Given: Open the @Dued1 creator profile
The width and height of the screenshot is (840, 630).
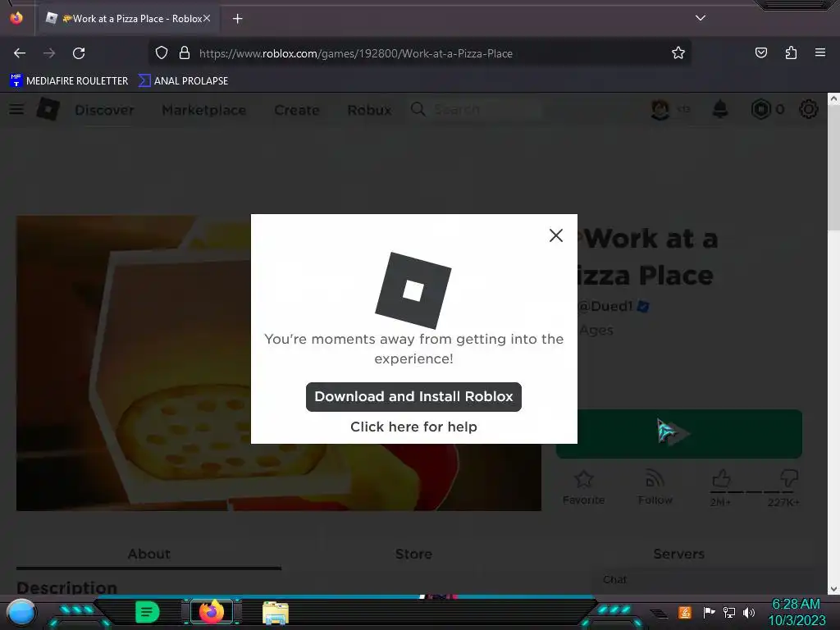Looking at the screenshot, I should tap(606, 306).
